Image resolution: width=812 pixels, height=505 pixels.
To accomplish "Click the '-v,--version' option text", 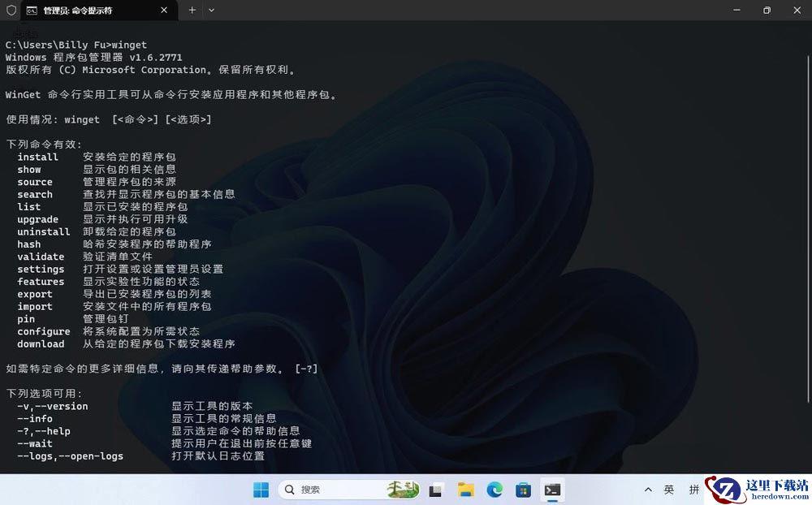I will (x=52, y=406).
